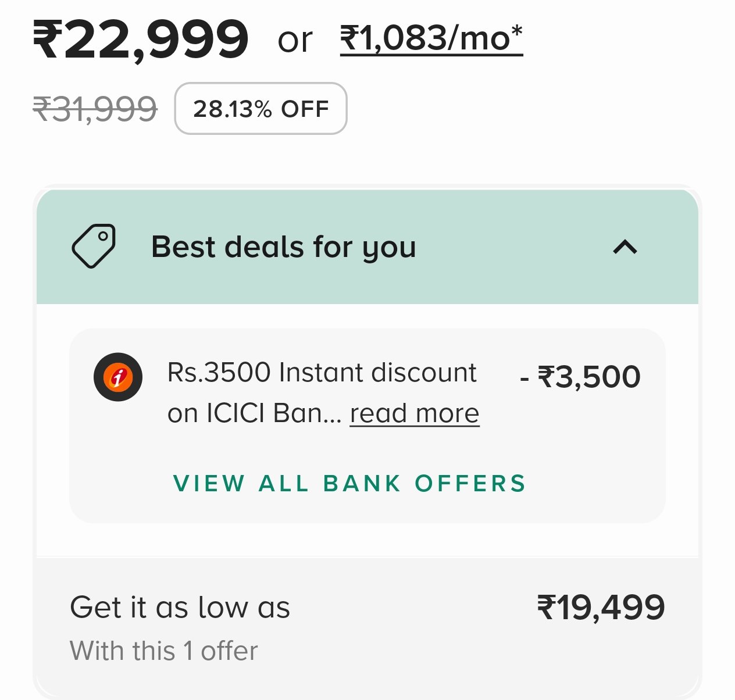
Task: Collapse the Best deals section chevron
Action: [625, 247]
